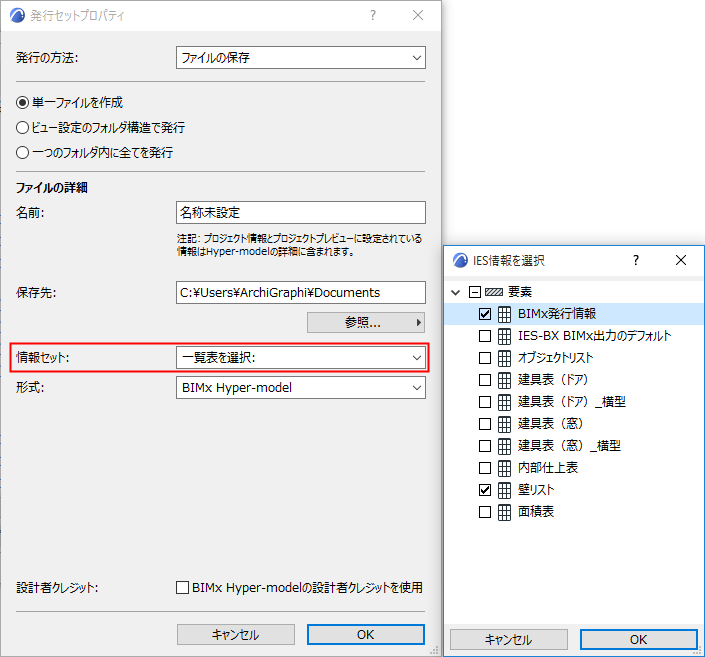Toggle the tri-state checkbox beside 要素
This screenshot has width=705, height=657.
475,292
